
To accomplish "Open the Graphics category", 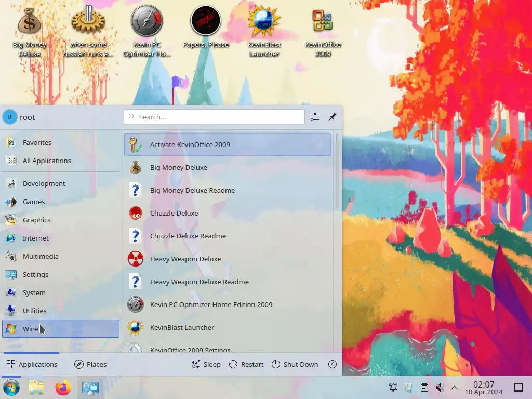I will click(x=61, y=220).
